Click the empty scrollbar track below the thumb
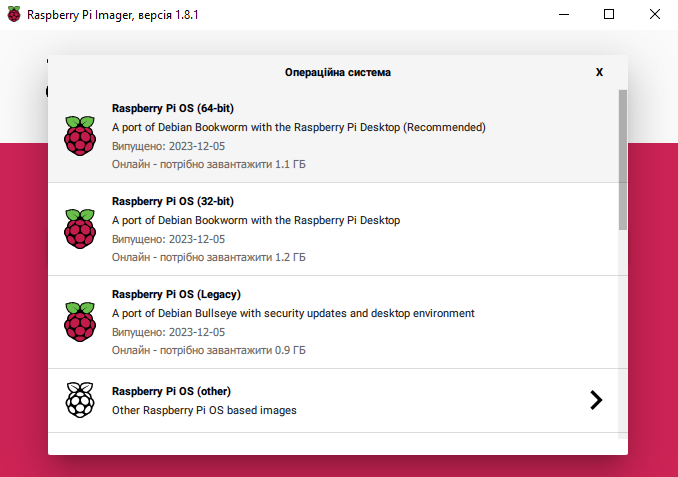The height and width of the screenshot is (477, 678). (623, 334)
